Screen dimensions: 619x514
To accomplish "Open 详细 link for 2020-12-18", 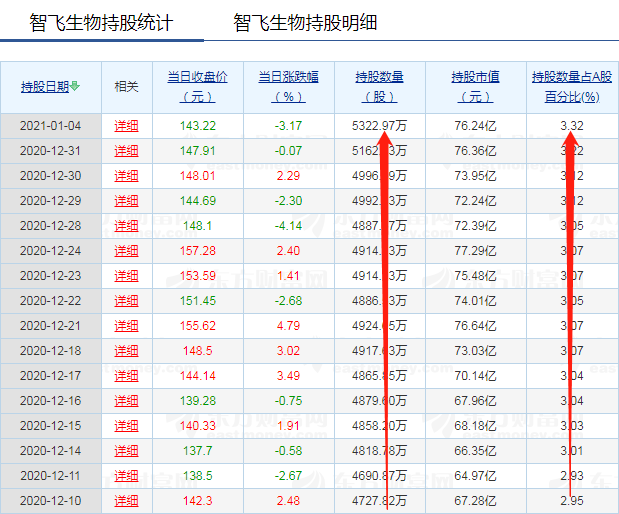I will coord(126,351).
